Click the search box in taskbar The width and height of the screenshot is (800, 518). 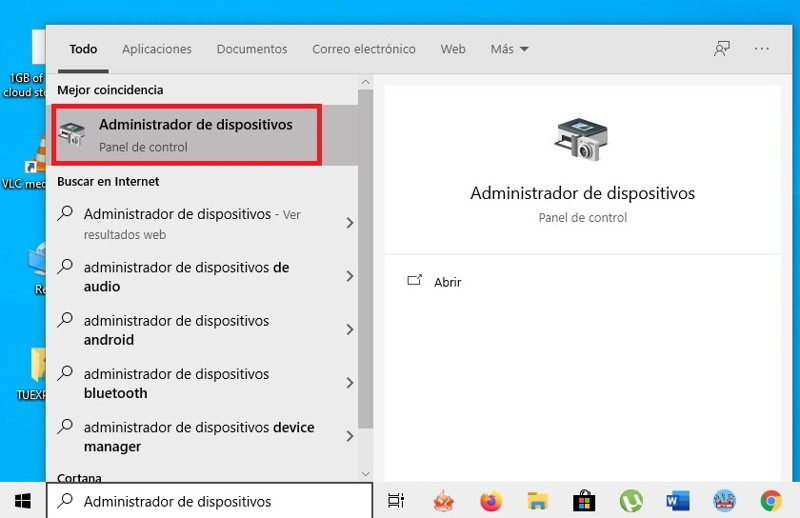point(210,501)
